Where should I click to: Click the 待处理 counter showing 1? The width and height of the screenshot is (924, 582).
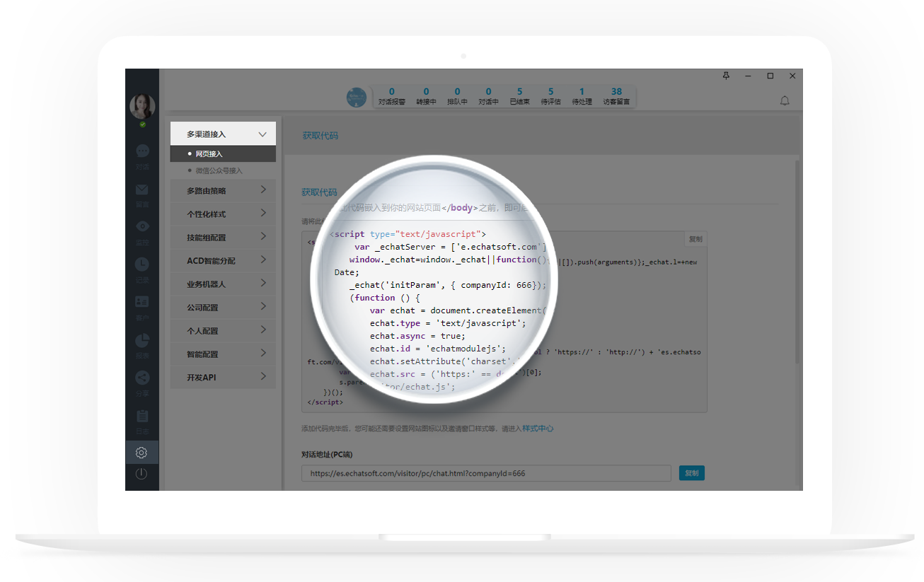(x=582, y=96)
